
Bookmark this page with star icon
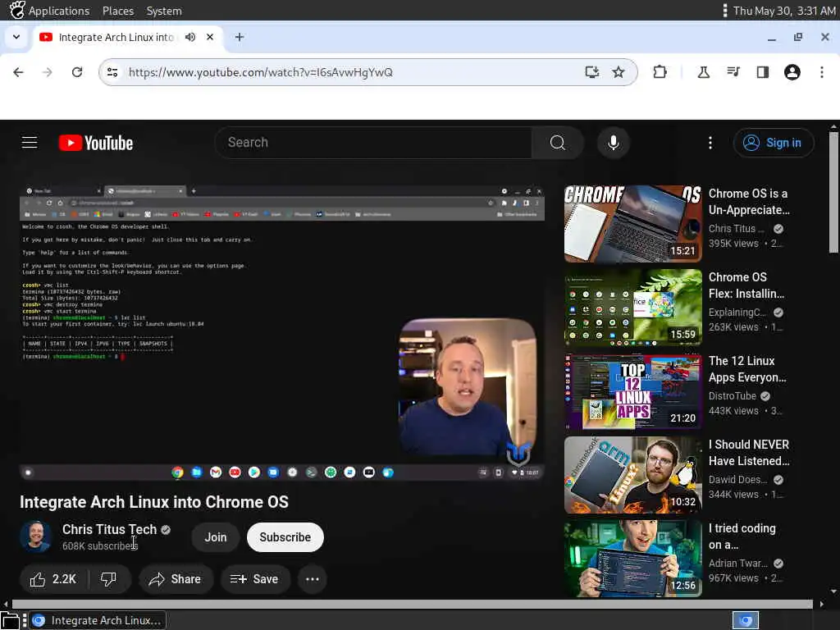(619, 72)
